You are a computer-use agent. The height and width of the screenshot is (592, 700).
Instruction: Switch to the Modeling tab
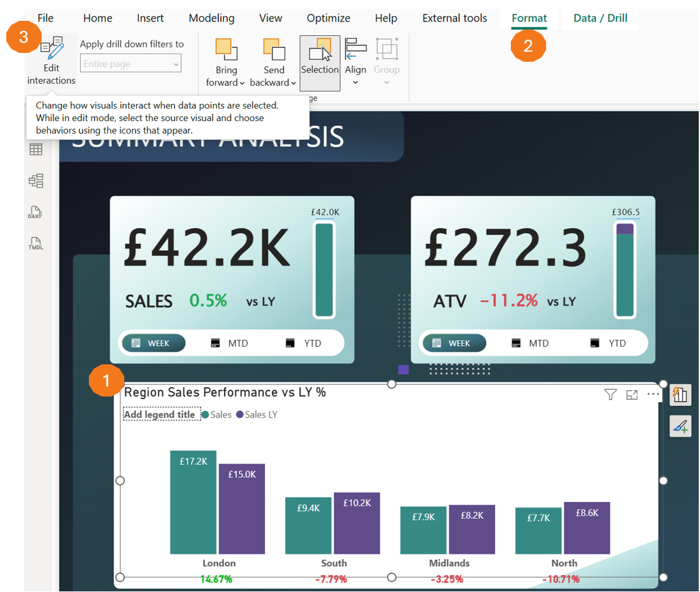(x=212, y=18)
